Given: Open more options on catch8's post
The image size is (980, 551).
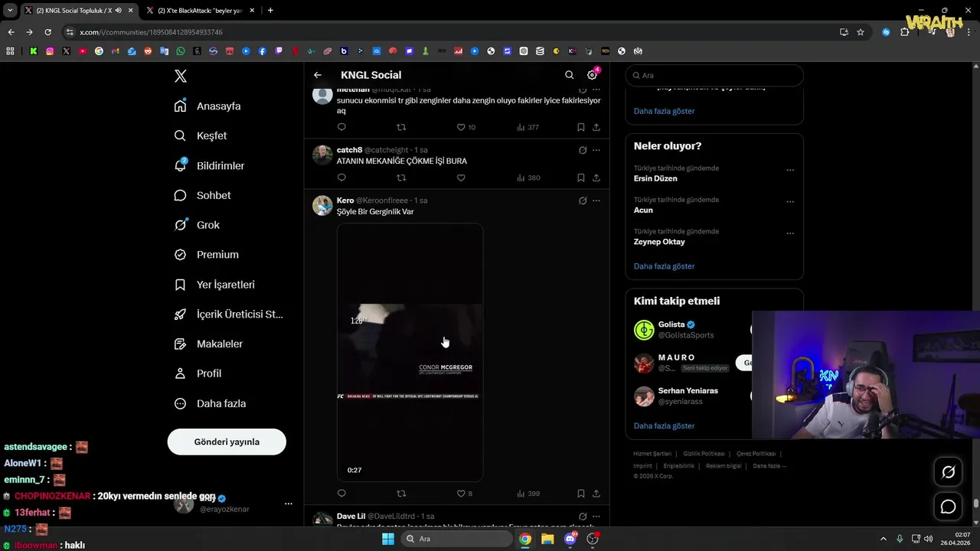Looking at the screenshot, I should 596,150.
